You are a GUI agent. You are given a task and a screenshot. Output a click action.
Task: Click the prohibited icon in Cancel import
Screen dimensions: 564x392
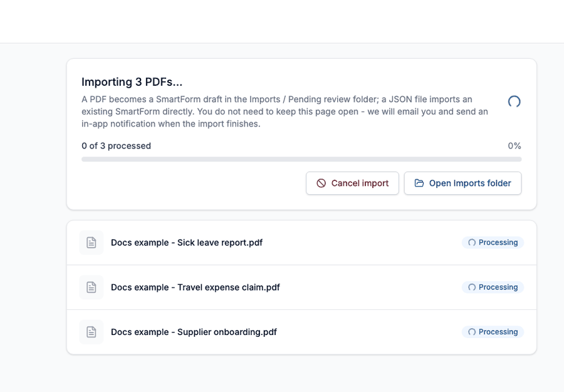[321, 183]
